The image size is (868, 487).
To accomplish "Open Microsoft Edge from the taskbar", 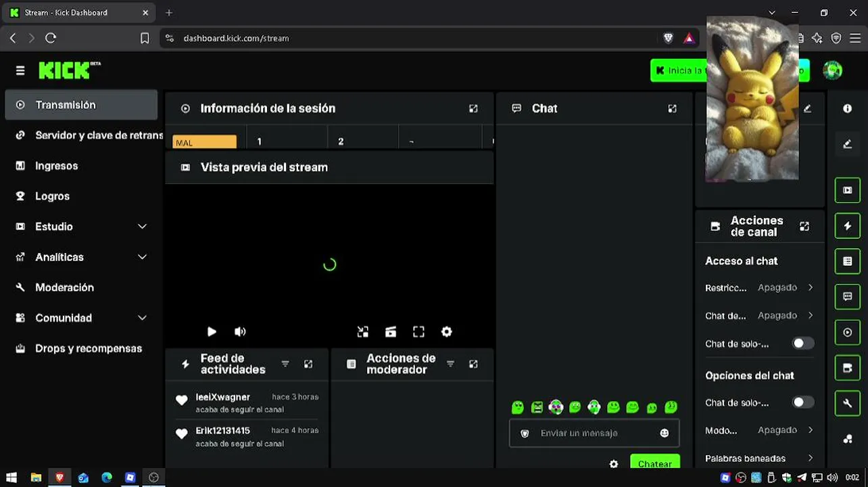I will [x=107, y=478].
